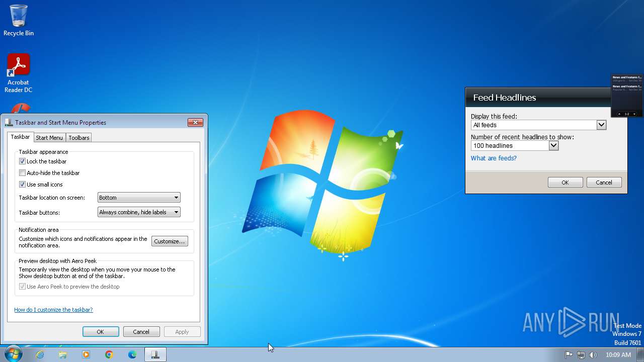The width and height of the screenshot is (644, 362).
Task: Click the Taskbar and Start Menu Properties title text
Action: point(61,122)
